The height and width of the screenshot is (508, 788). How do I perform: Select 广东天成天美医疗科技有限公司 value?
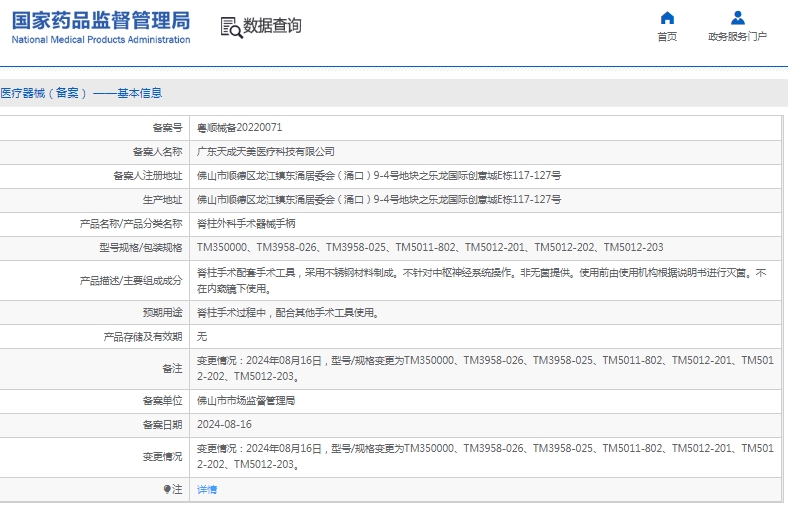click(265, 152)
